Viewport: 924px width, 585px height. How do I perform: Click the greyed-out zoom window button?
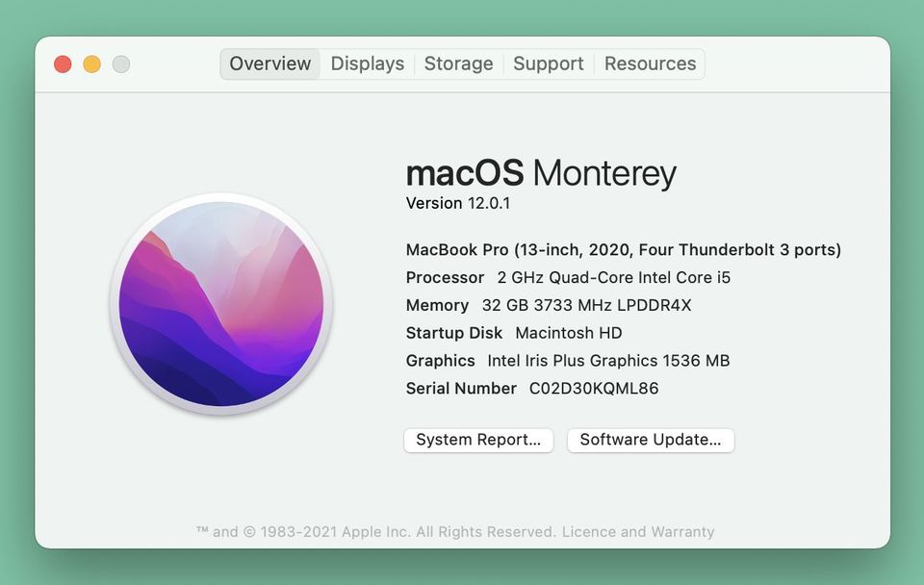120,64
